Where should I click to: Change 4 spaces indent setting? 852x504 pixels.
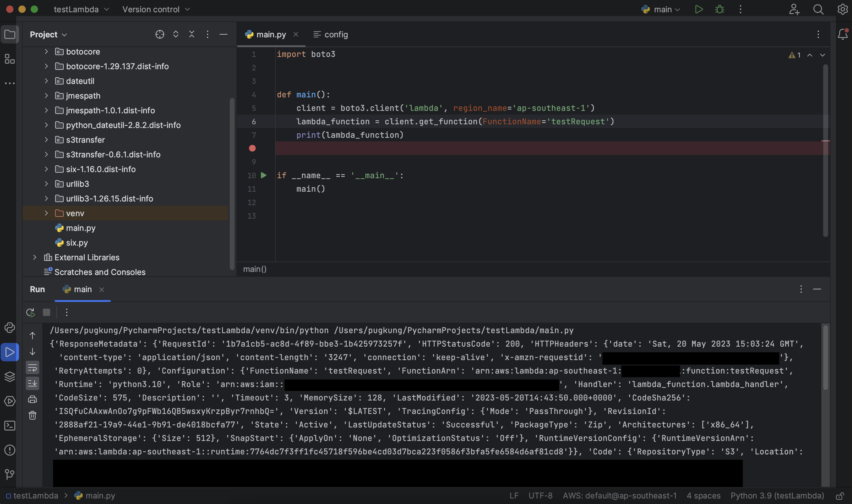click(703, 495)
